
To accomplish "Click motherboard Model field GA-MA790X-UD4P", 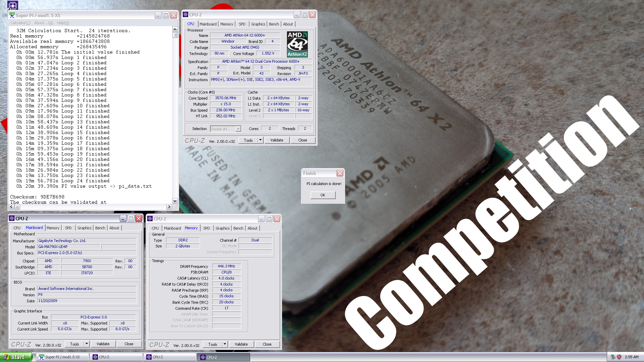I will point(69,247).
